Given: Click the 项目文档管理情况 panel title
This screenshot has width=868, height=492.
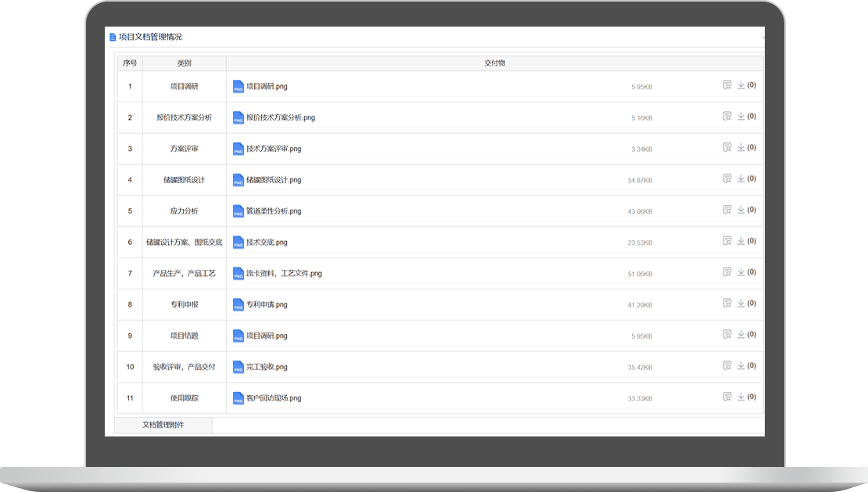Looking at the screenshot, I should point(150,37).
